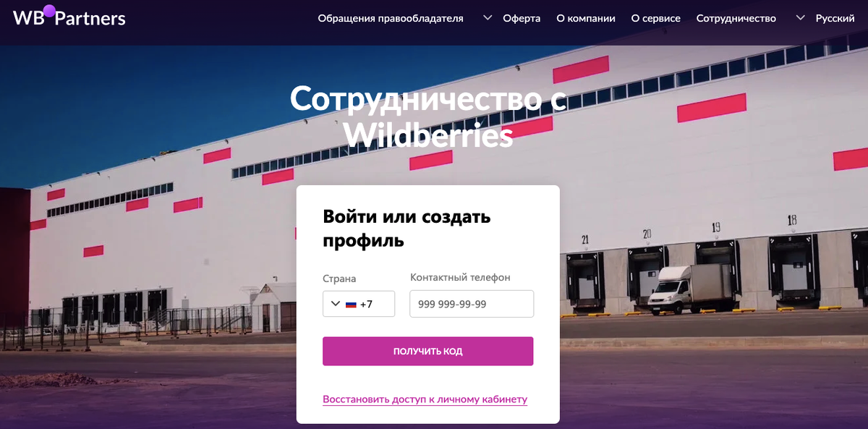Screen dimensions: 868x429
Task: Expand the Страна dropdown arrow
Action: (x=335, y=304)
